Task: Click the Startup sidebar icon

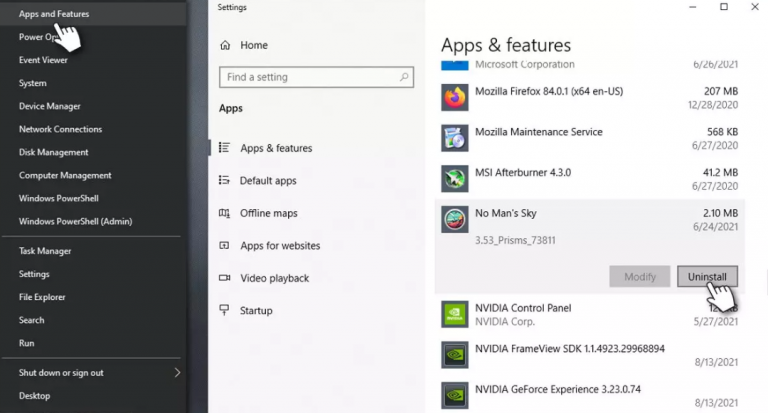Action: pos(224,310)
